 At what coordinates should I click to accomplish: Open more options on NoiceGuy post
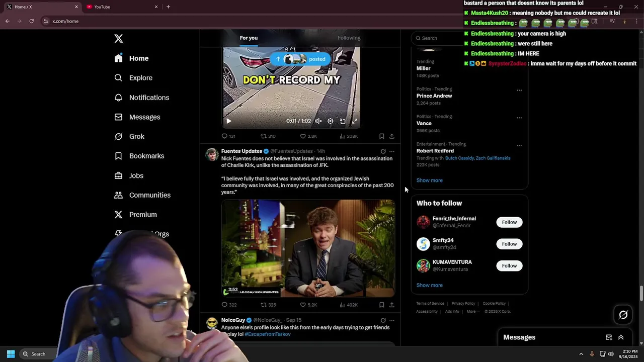(x=392, y=320)
